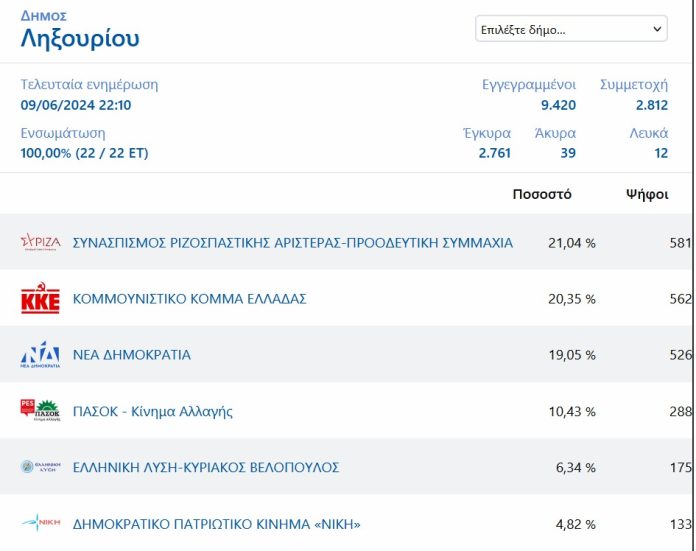Click the KKE red logo
This screenshot has height=551, width=696.
point(40,298)
